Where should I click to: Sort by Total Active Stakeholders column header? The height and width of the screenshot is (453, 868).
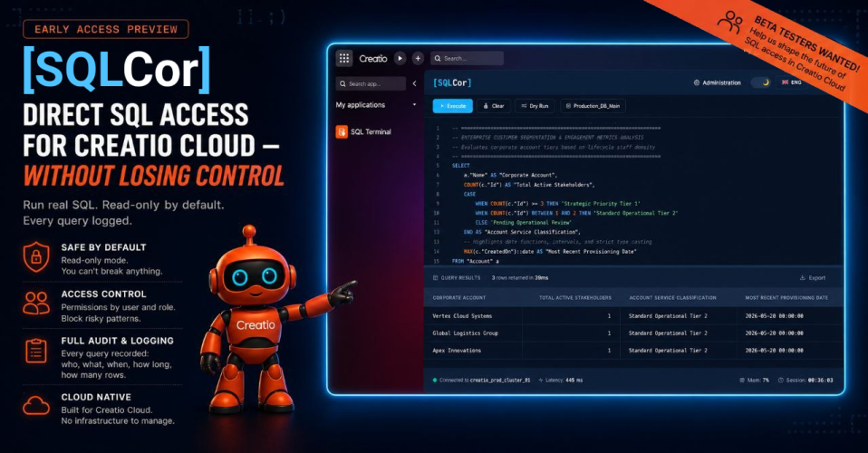(x=575, y=297)
